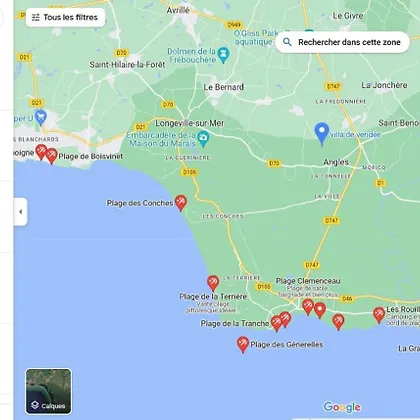
Task: Click the Super U shopping cart icon
Action: 41,118
